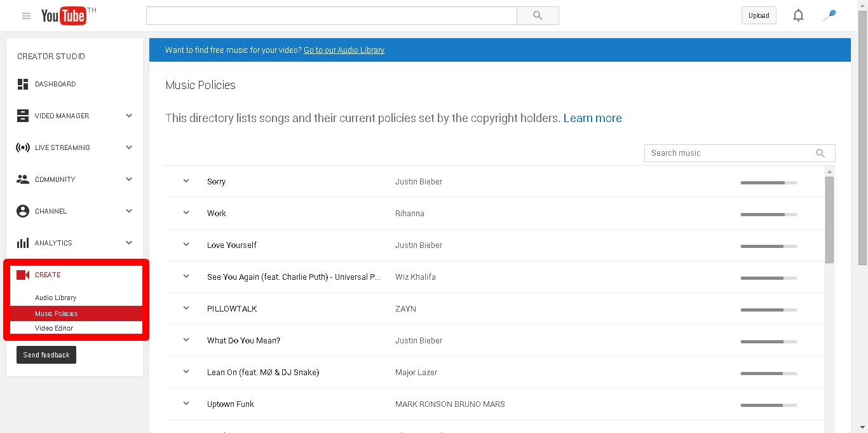Click the Upload button

coord(759,16)
